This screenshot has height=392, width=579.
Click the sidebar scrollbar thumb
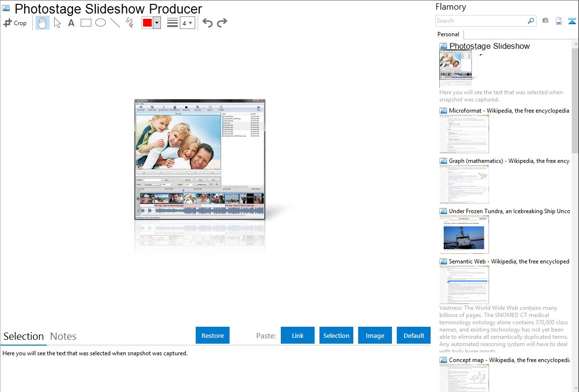pyautogui.click(x=575, y=100)
